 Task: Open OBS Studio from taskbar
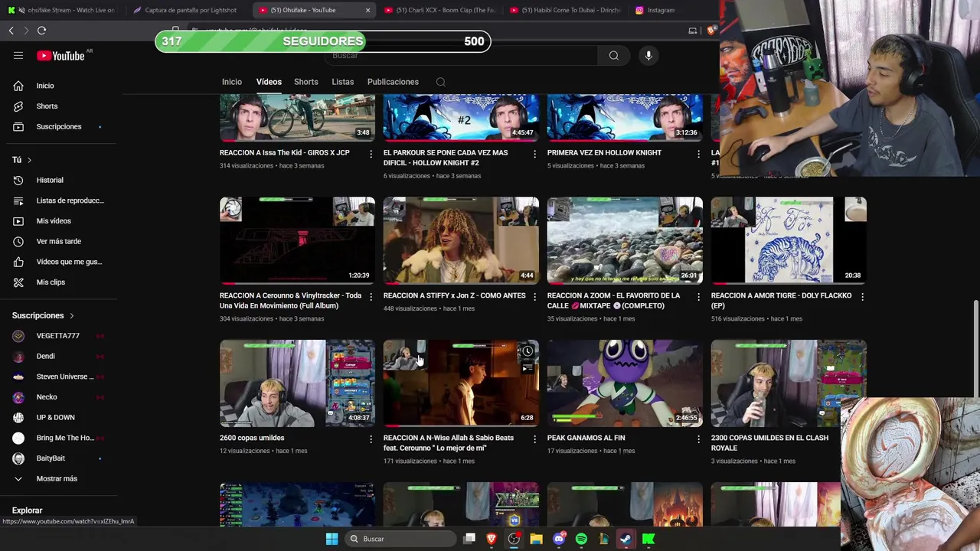click(x=514, y=539)
